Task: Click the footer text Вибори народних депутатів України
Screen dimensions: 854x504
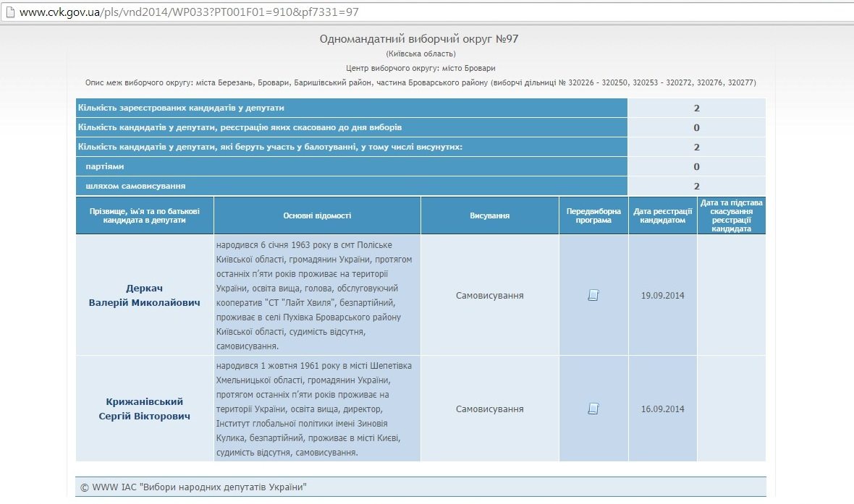Action: point(223,487)
